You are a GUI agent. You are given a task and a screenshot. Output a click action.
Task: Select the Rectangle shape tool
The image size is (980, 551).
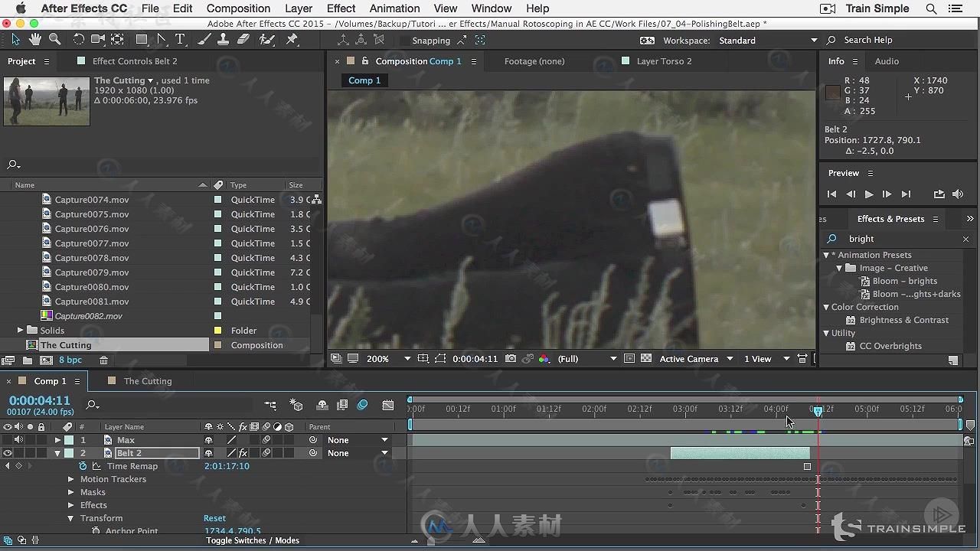point(142,40)
